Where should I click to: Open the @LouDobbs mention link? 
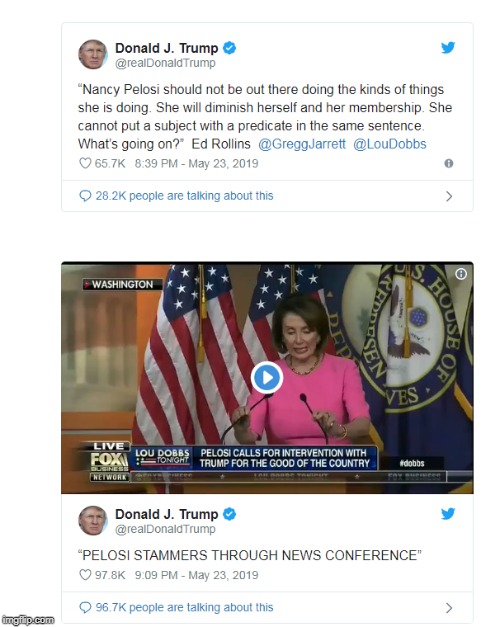click(390, 144)
